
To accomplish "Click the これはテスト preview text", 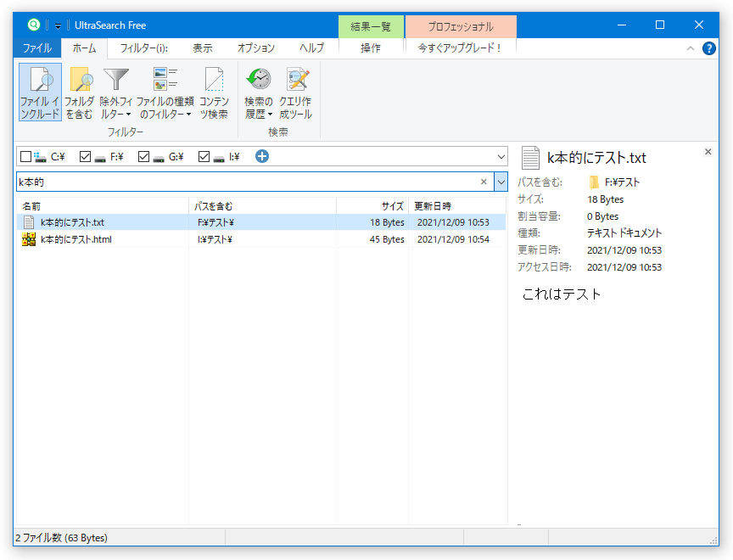I will click(x=561, y=294).
